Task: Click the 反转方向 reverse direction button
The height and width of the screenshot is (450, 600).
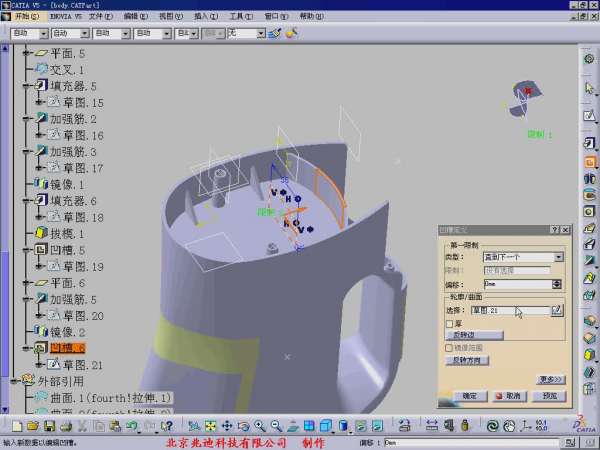Action: (x=468, y=359)
